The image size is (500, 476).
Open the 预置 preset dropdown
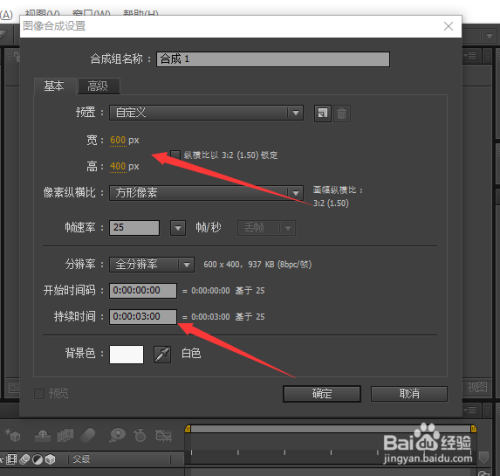pos(206,113)
